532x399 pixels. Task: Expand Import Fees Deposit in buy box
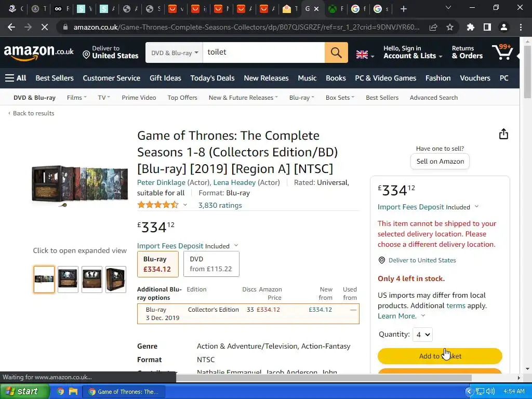[x=476, y=206]
